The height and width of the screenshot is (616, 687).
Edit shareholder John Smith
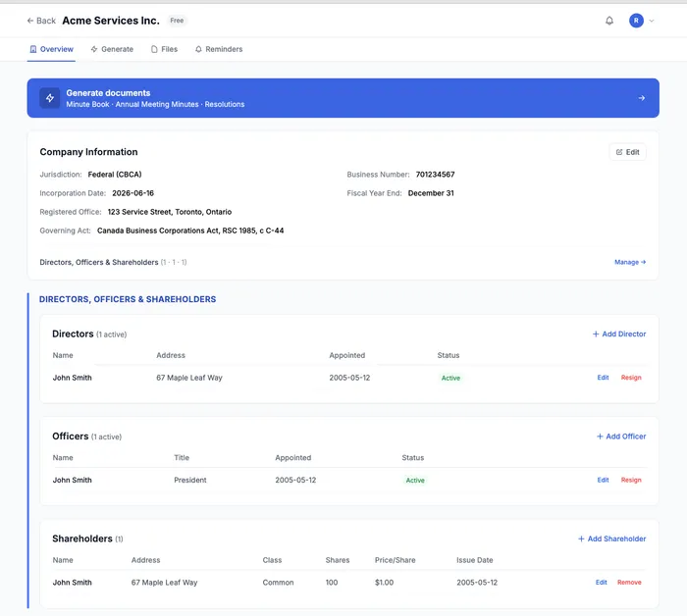(601, 583)
